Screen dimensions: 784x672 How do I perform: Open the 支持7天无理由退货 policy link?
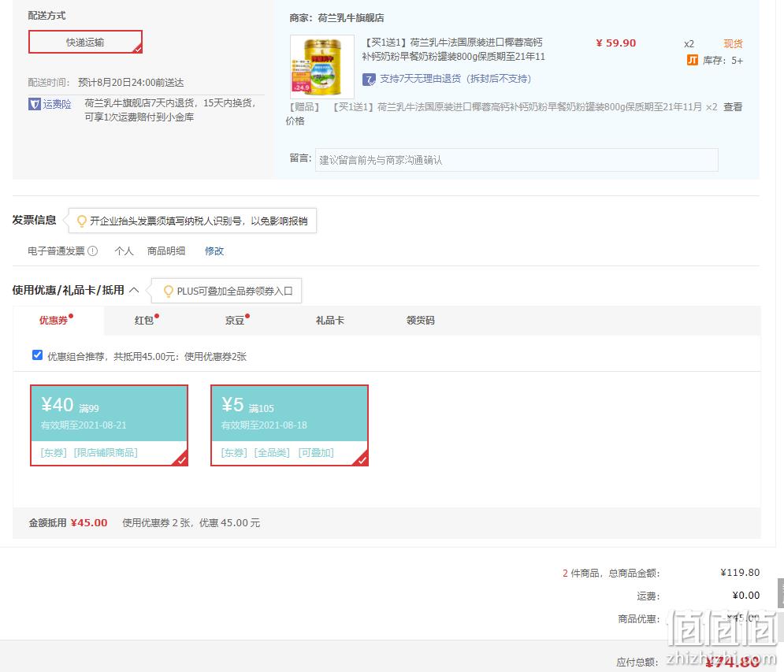pos(455,79)
